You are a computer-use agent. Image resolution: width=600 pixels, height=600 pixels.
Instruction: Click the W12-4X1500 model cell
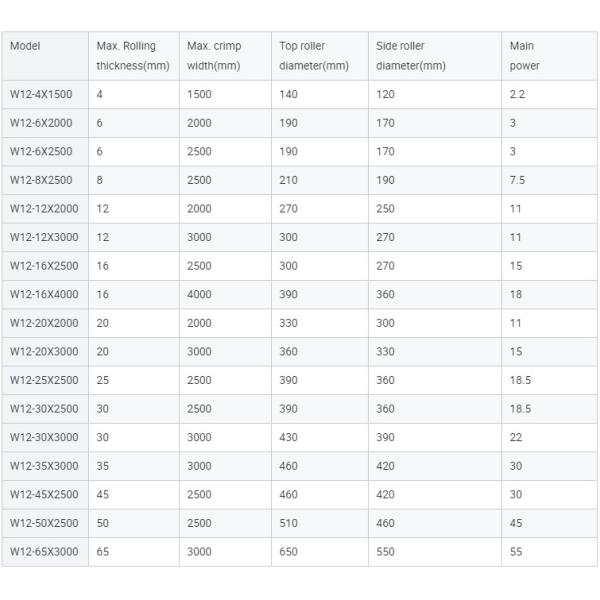click(x=41, y=94)
